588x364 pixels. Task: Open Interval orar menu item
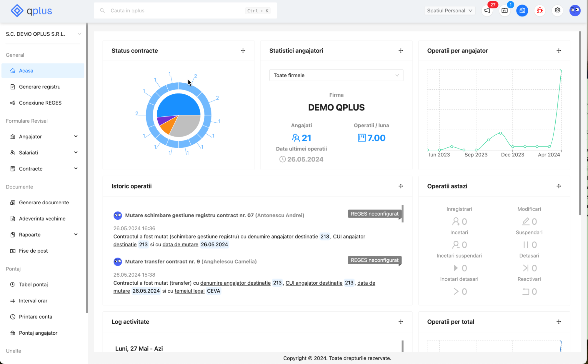(43, 301)
